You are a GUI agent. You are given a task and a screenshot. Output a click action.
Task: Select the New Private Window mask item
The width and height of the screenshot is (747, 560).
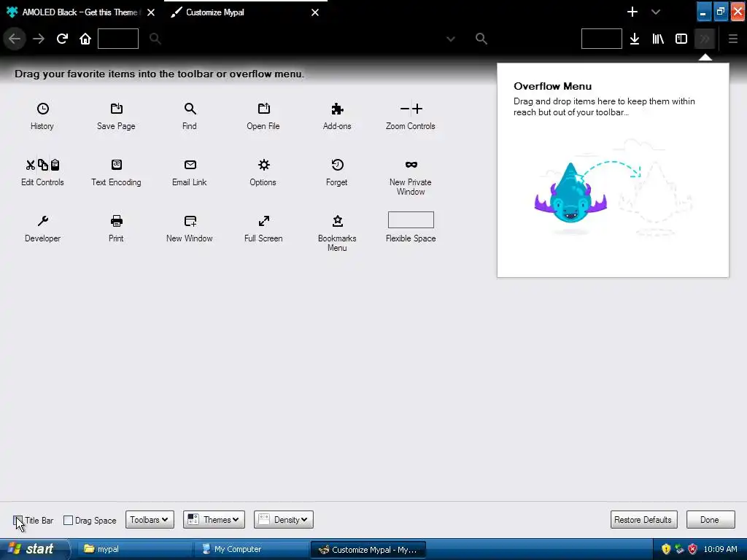(411, 177)
